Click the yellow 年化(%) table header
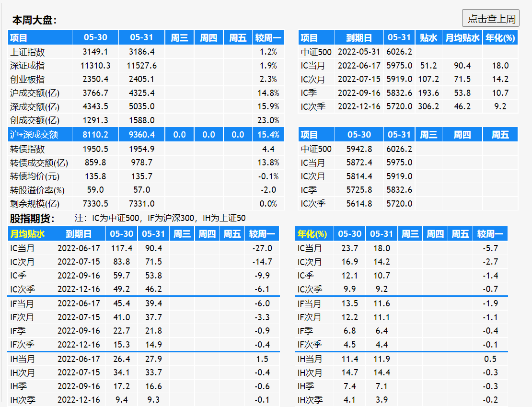The image size is (532, 407). click(x=312, y=234)
